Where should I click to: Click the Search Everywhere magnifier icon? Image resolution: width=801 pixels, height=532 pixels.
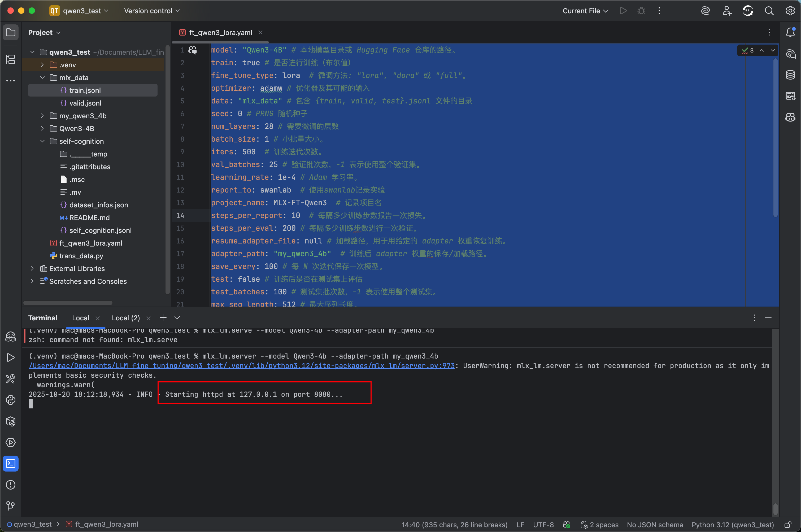click(x=769, y=11)
